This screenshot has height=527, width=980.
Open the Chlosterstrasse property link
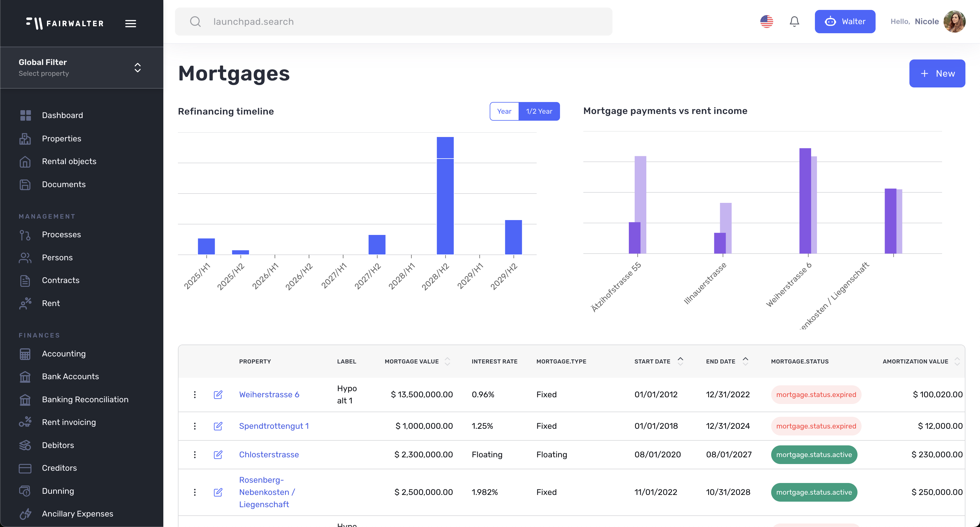[x=269, y=455]
